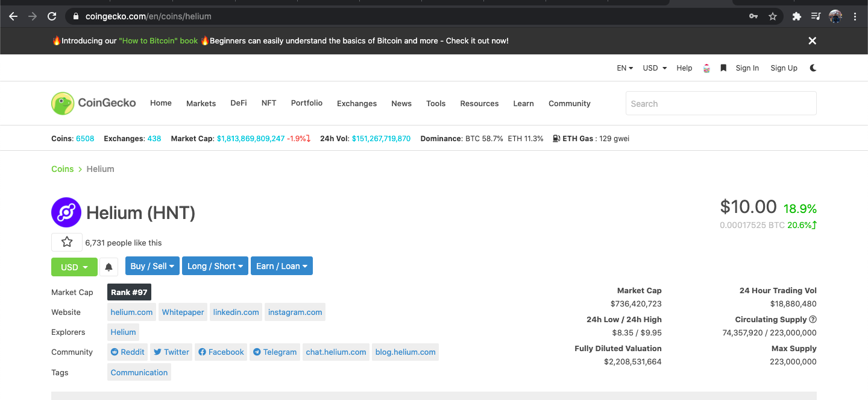
Task: Open the Chrome three-dot menu
Action: pyautogui.click(x=855, y=16)
